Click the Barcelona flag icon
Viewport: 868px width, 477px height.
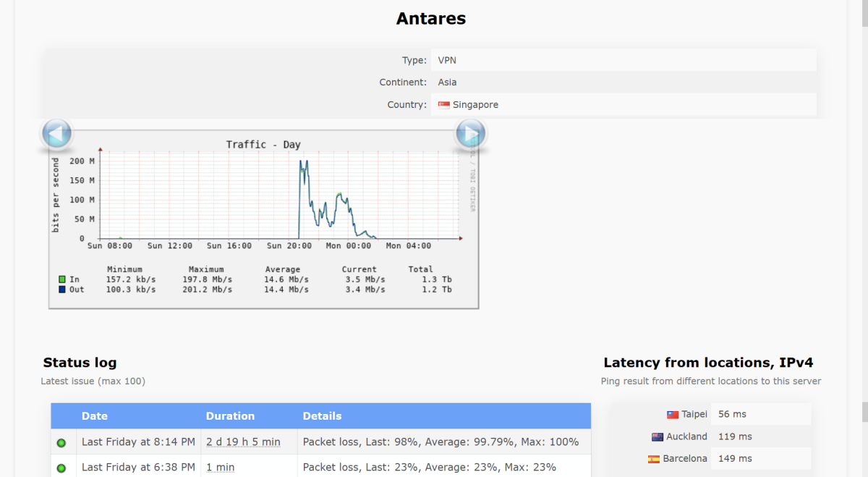tap(654, 459)
